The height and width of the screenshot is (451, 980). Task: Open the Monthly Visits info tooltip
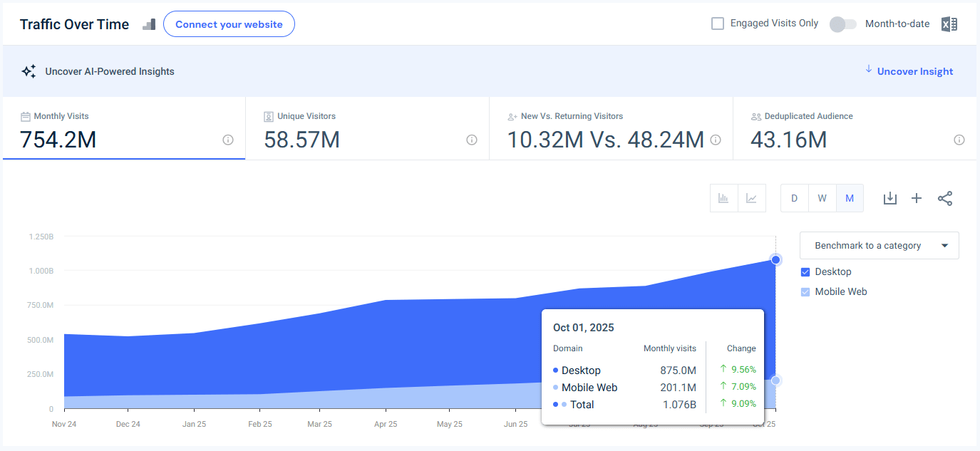[x=227, y=140]
